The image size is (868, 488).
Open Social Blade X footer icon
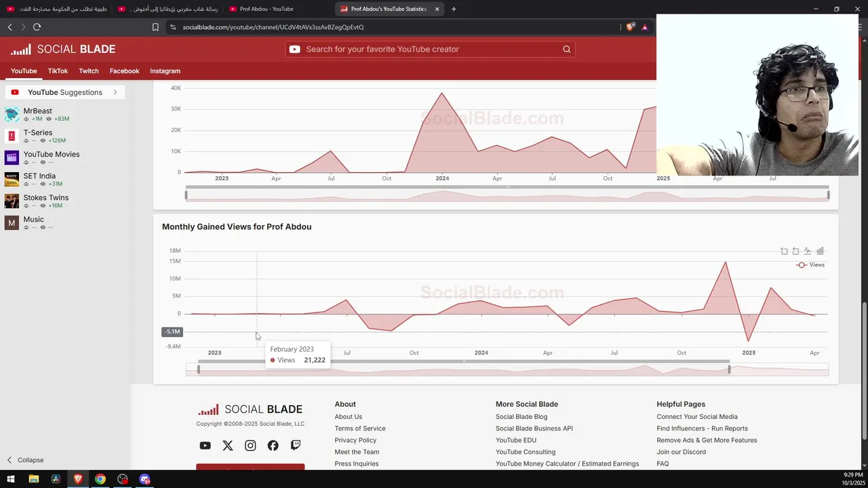(228, 445)
